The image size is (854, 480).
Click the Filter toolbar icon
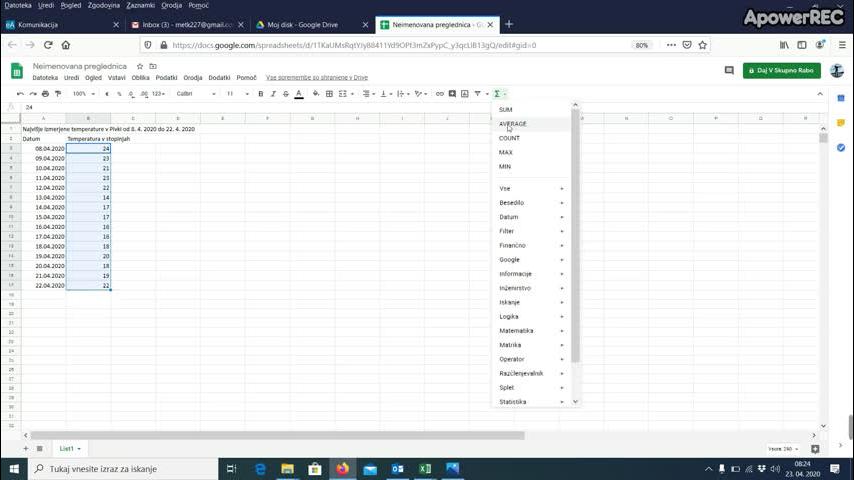tap(478, 94)
